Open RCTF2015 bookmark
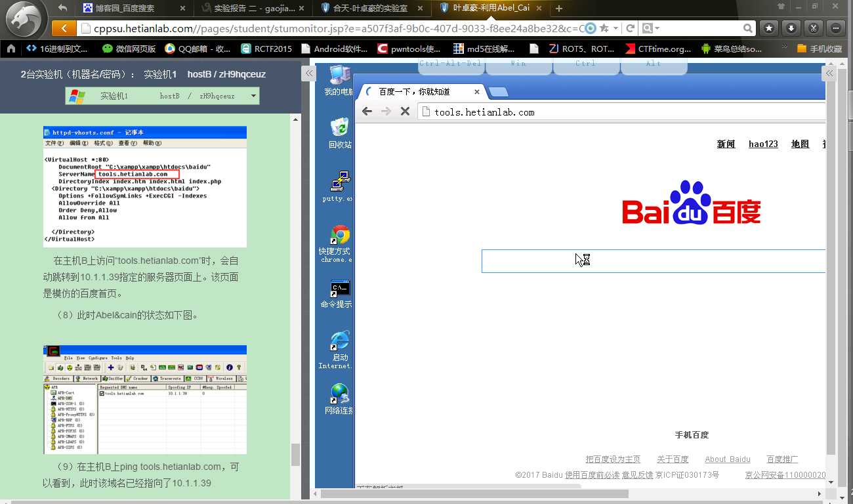 pyautogui.click(x=266, y=49)
